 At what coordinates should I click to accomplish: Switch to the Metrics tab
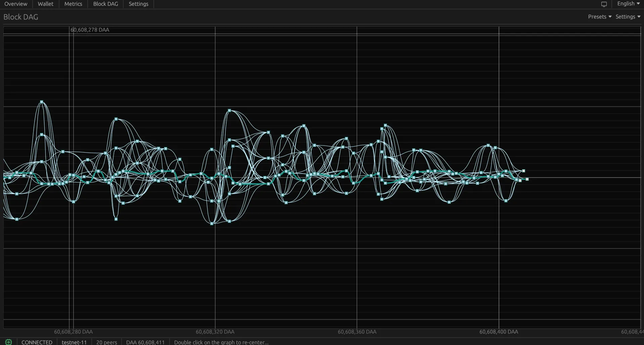click(73, 4)
